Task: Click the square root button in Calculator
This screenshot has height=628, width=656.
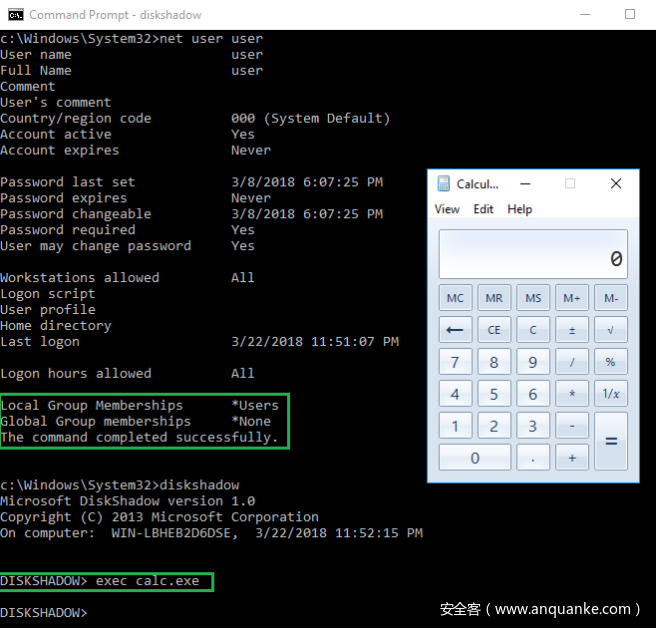Action: 610,330
